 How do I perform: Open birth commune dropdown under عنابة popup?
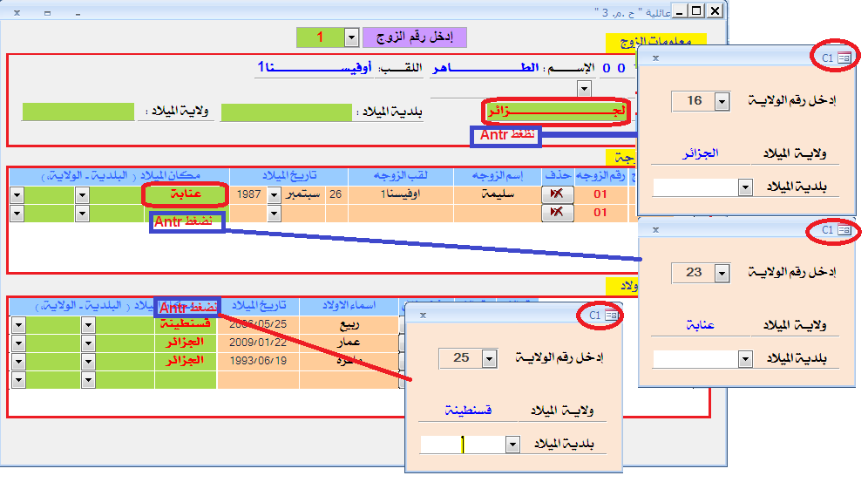click(x=744, y=358)
